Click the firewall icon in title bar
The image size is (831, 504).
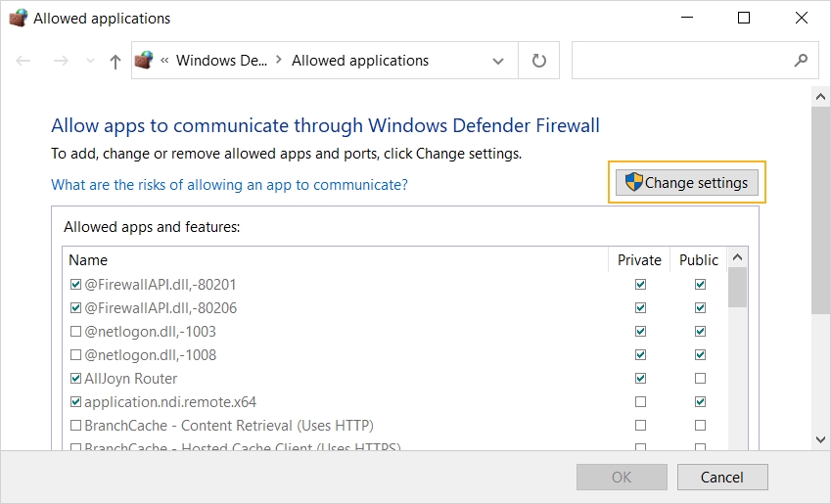pos(18,18)
